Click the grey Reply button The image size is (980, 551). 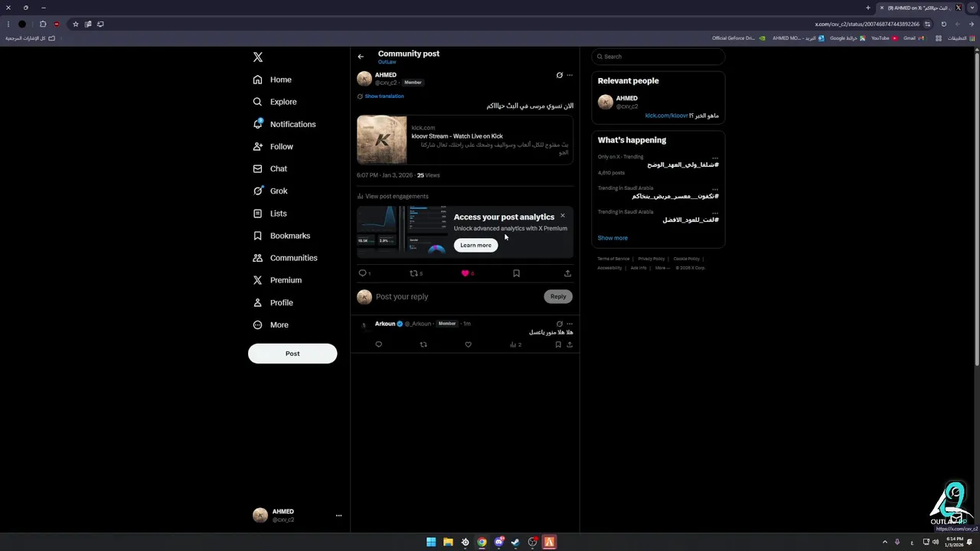(x=558, y=297)
